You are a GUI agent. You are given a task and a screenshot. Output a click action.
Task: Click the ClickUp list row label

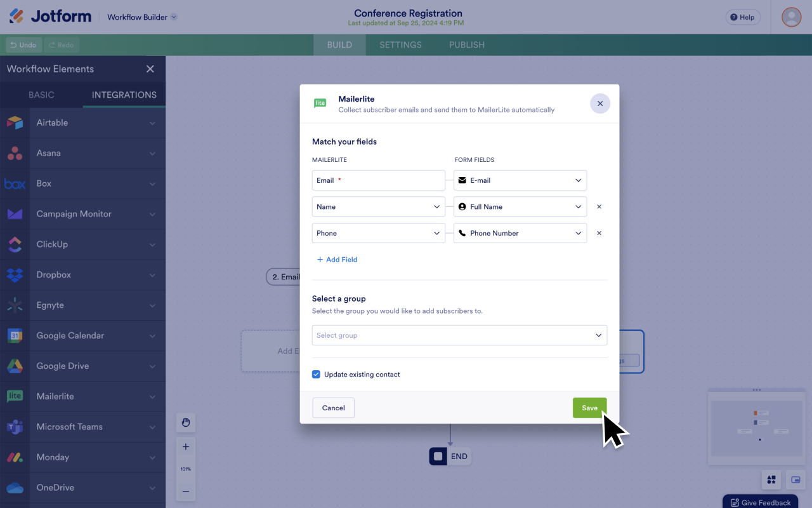tap(52, 244)
